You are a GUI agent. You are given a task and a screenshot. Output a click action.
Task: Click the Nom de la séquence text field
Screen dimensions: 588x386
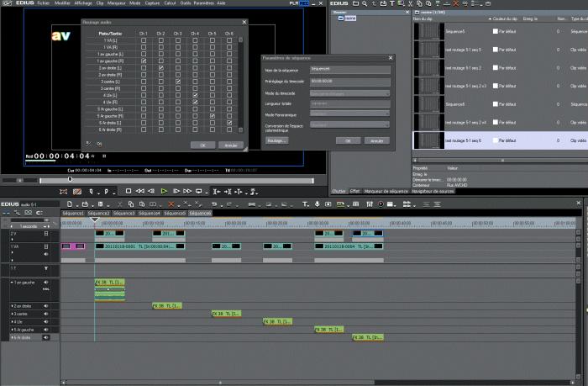[x=349, y=67]
